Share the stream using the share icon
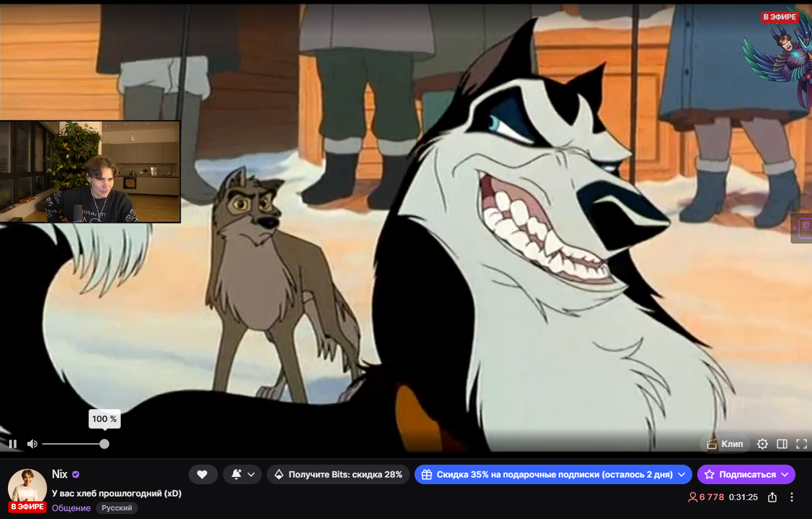This screenshot has width=812, height=519. click(x=772, y=497)
